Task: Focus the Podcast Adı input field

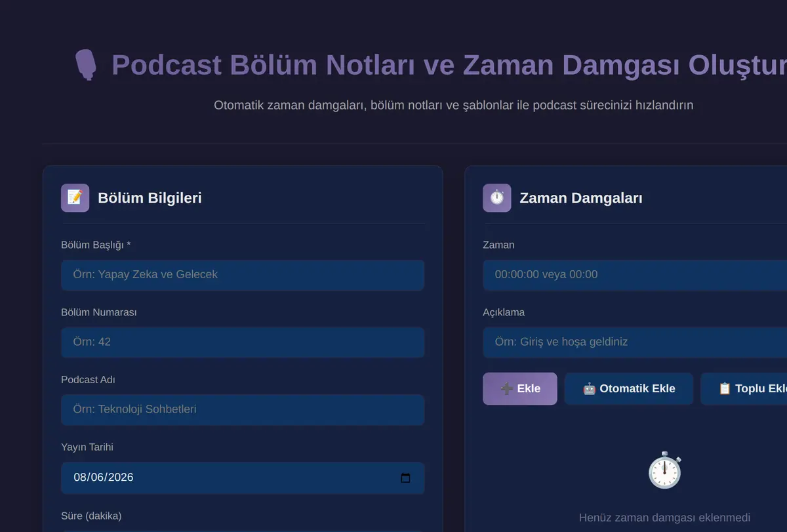Action: [243, 409]
